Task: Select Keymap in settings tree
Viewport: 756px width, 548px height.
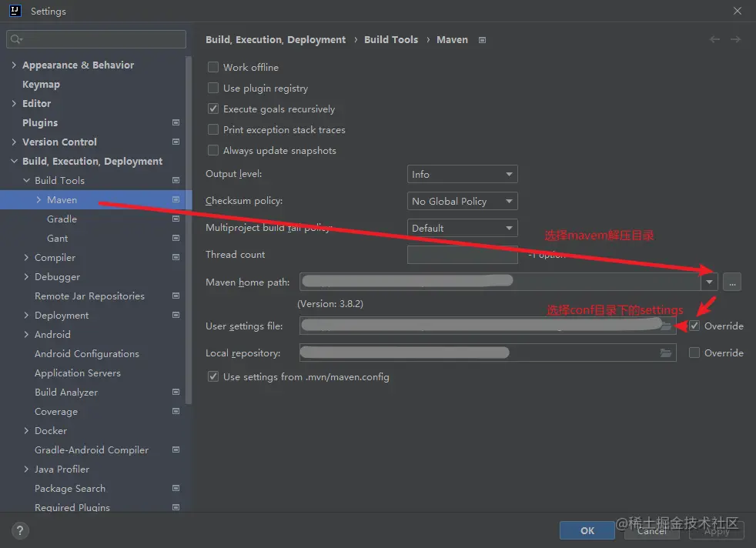Action: click(x=41, y=85)
